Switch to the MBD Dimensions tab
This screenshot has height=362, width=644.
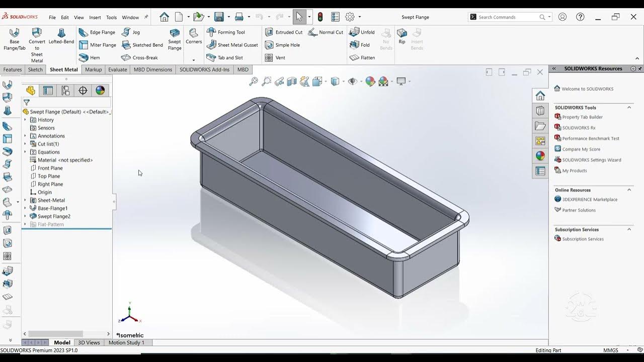[x=153, y=70]
